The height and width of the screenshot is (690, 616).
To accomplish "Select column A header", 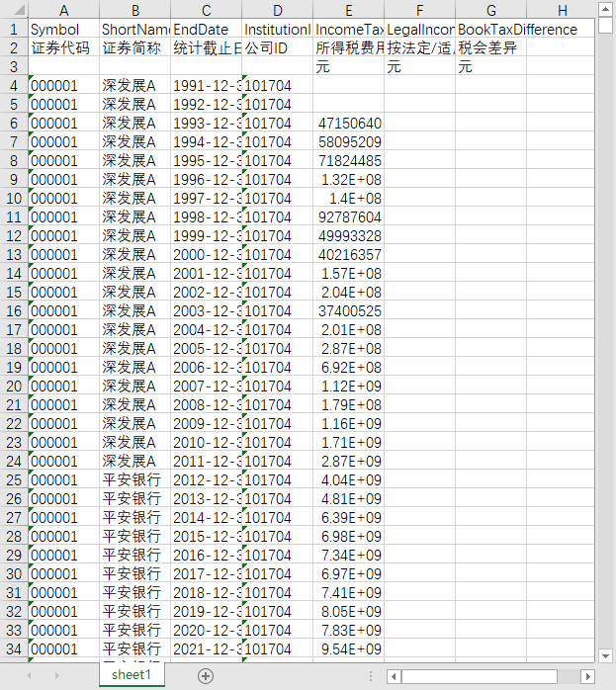I will pyautogui.click(x=64, y=10).
